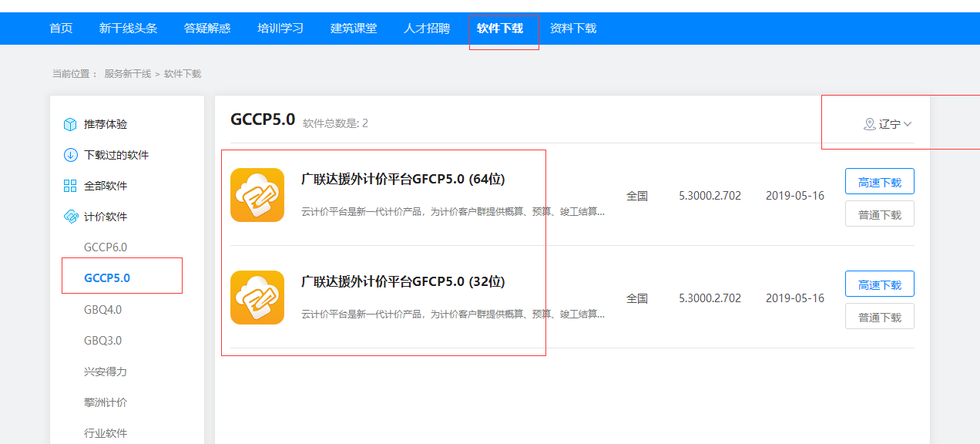
Task: Open title 广联达援外计价平台GFCP5.0 (32位)
Action: [403, 282]
